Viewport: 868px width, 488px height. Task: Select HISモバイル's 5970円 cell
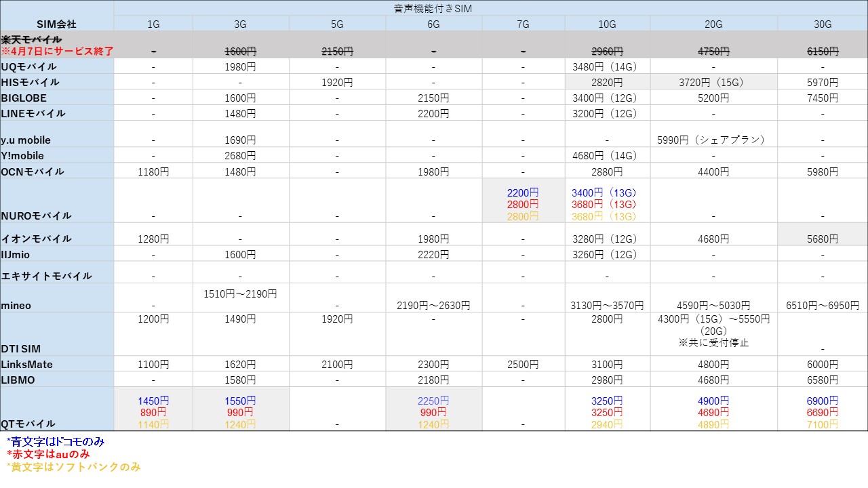click(x=823, y=82)
